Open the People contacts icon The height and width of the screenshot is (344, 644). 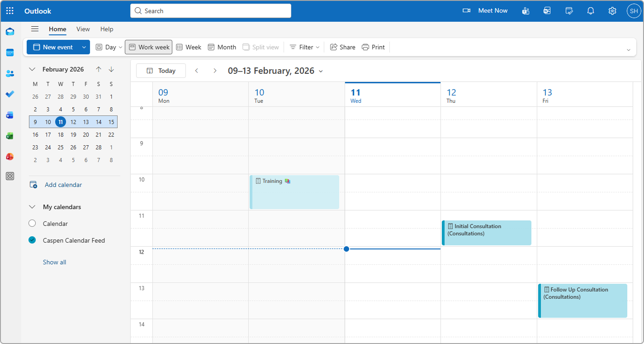10,73
